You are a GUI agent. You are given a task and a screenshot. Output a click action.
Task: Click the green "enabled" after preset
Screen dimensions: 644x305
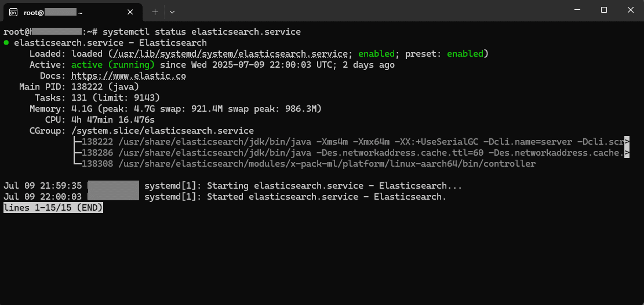tap(465, 54)
